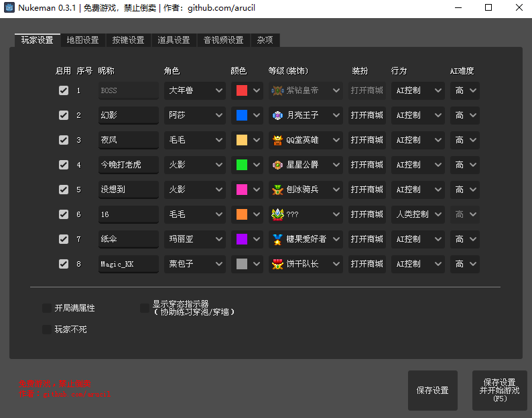
Task: Click the 星星公爵 rank badge icon
Action: coord(277,165)
